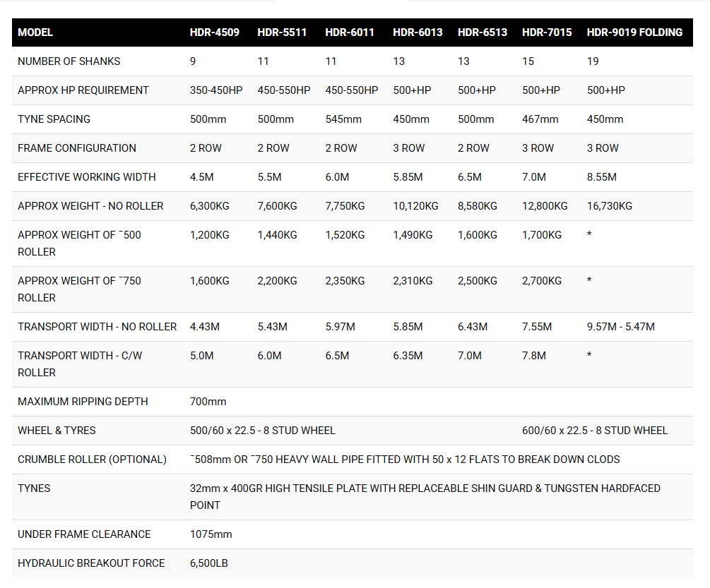Click the NUMBER OF SHANKS row label

click(69, 61)
